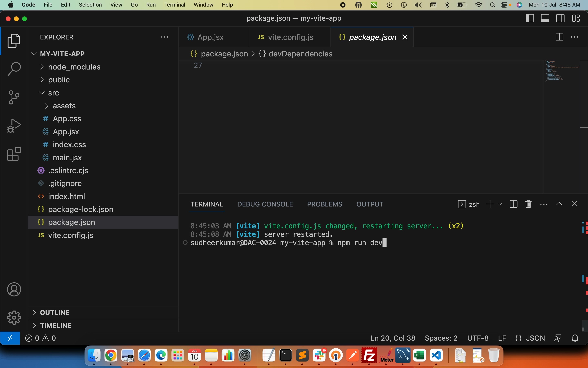The height and width of the screenshot is (368, 588).
Task: Open notifications bell in status bar
Action: [x=575, y=338]
